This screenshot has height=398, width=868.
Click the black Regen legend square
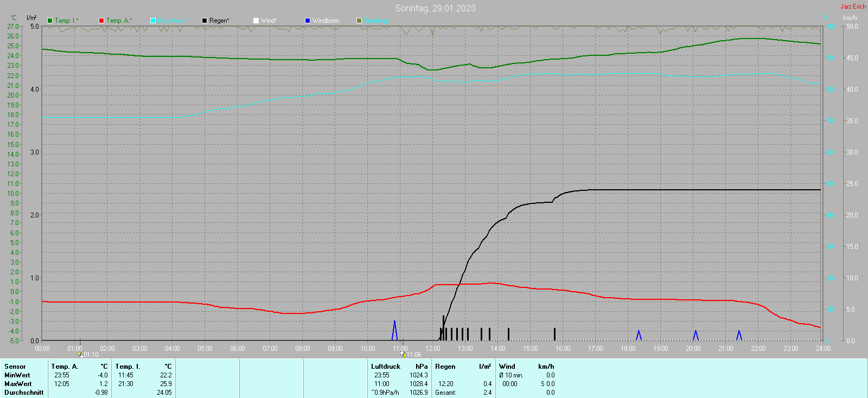(x=205, y=21)
